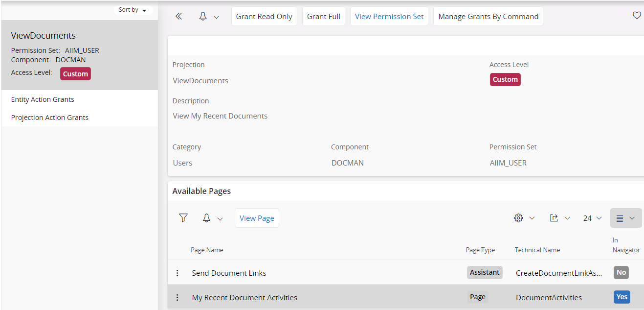Mark this record as favorite using the heart icon
644x310 pixels.
637,15
